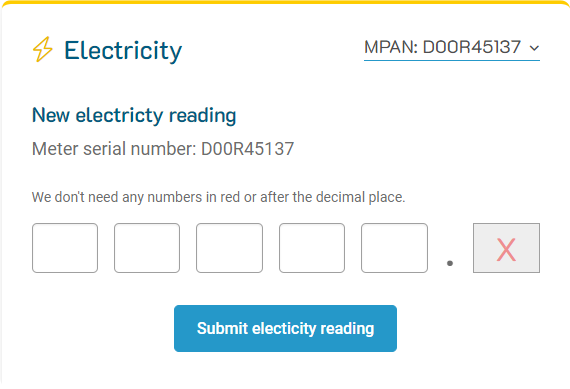Click the greyed-out box after the decimal point
Viewport: 570px width, 389px height.
pyautogui.click(x=506, y=248)
